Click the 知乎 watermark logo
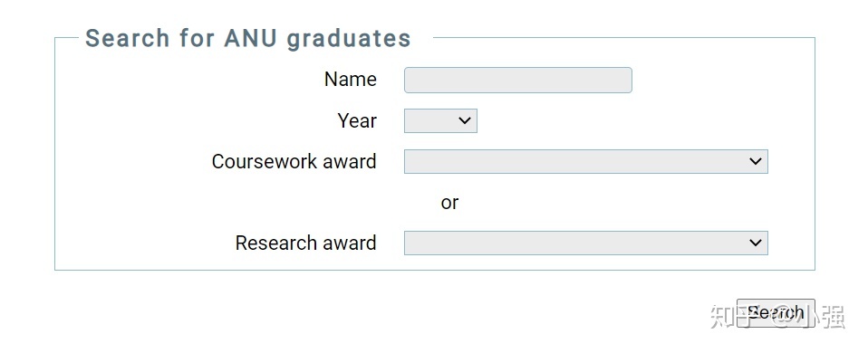The height and width of the screenshot is (353, 868). (x=730, y=315)
